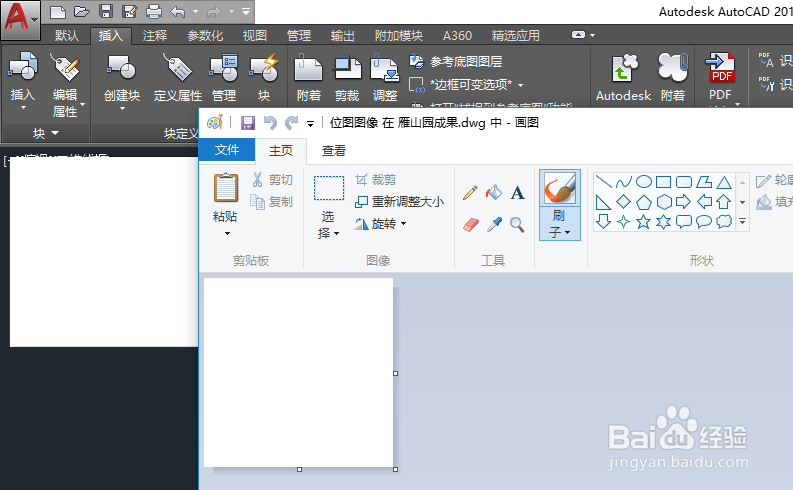793x490 pixels.
Task: Click Underlay Layers button in AutoCAD
Action: pyautogui.click(x=456, y=62)
